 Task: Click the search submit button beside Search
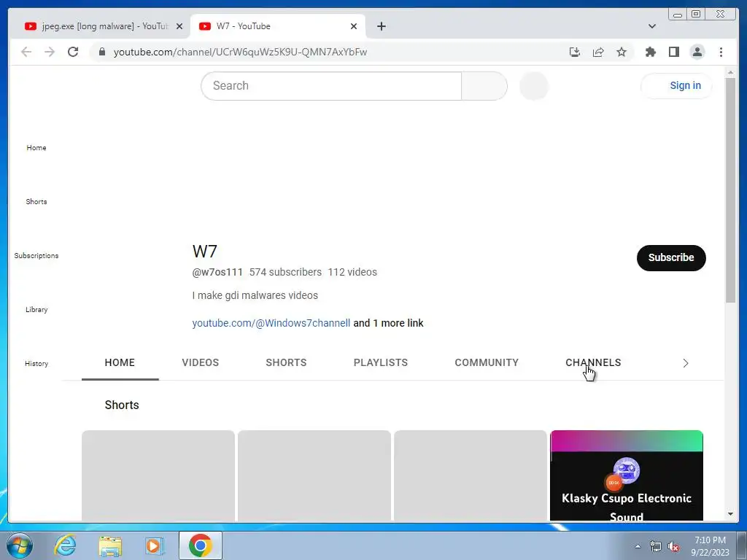tap(484, 86)
